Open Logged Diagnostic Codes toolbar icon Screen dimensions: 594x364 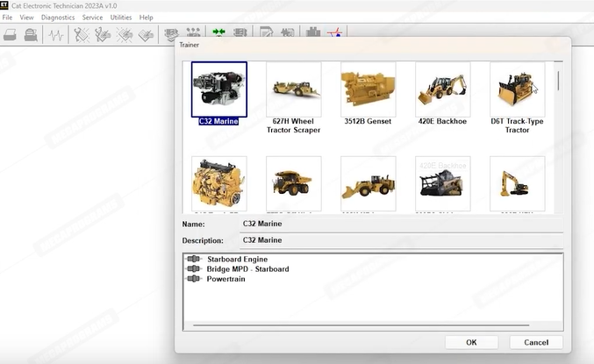[103, 35]
